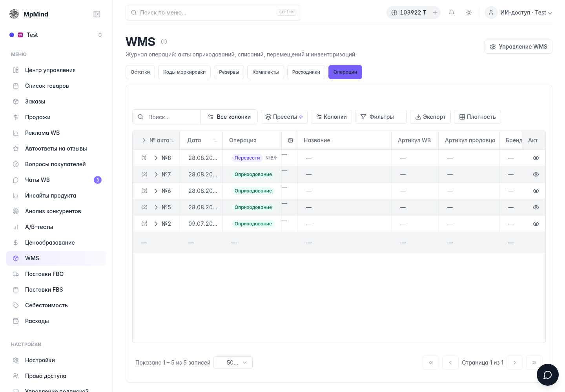Image resolution: width=565 pixels, height=392 pixels.
Task: Focus the table Поиск field
Action: 167,117
